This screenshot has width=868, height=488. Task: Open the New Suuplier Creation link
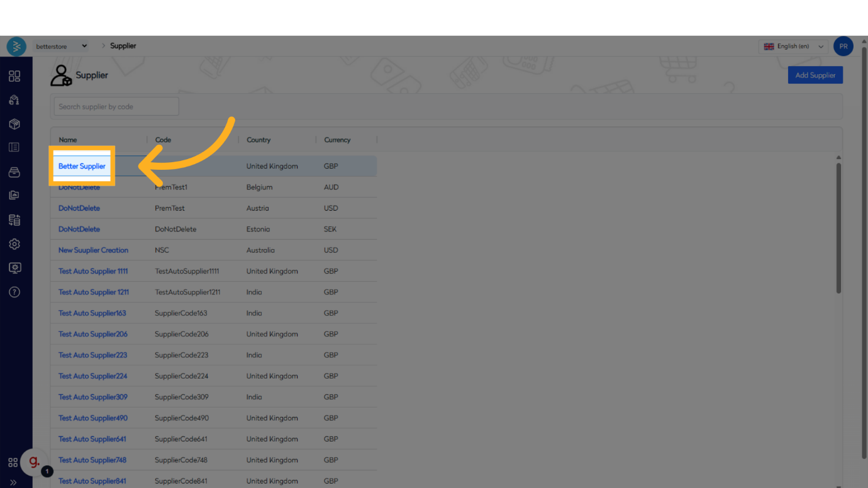pos(93,250)
